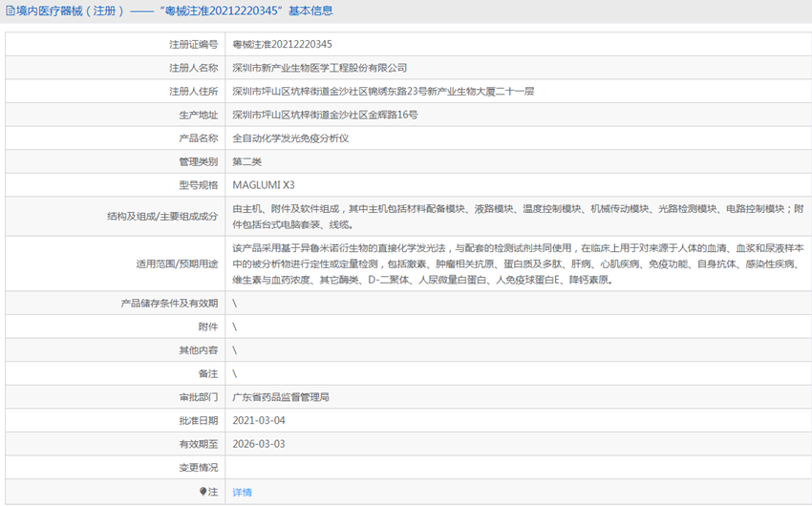The width and height of the screenshot is (812, 506).
Task: Click 全自动化学发光免疫分析仪 product name
Action: pyautogui.click(x=290, y=138)
